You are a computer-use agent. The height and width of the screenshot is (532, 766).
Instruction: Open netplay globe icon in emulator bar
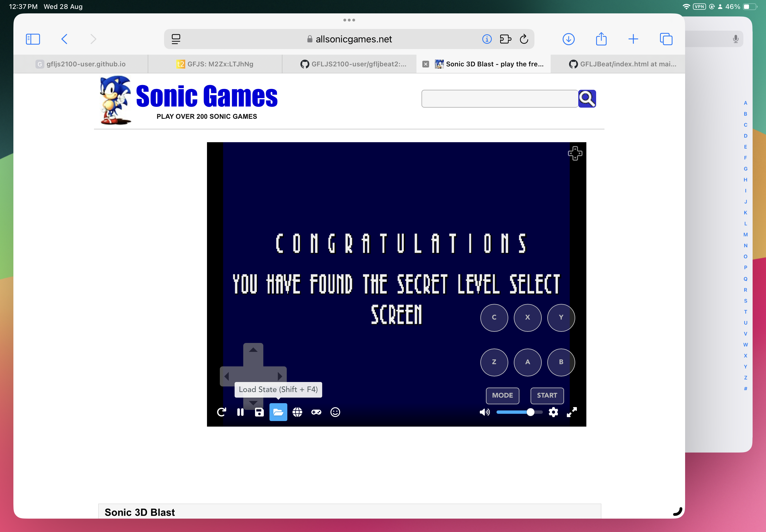pos(297,412)
